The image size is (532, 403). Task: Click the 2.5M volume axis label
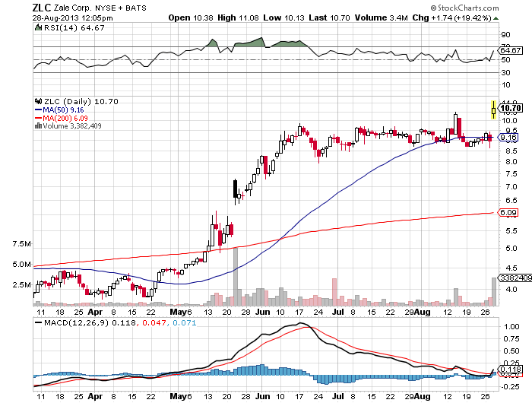pyautogui.click(x=21, y=284)
